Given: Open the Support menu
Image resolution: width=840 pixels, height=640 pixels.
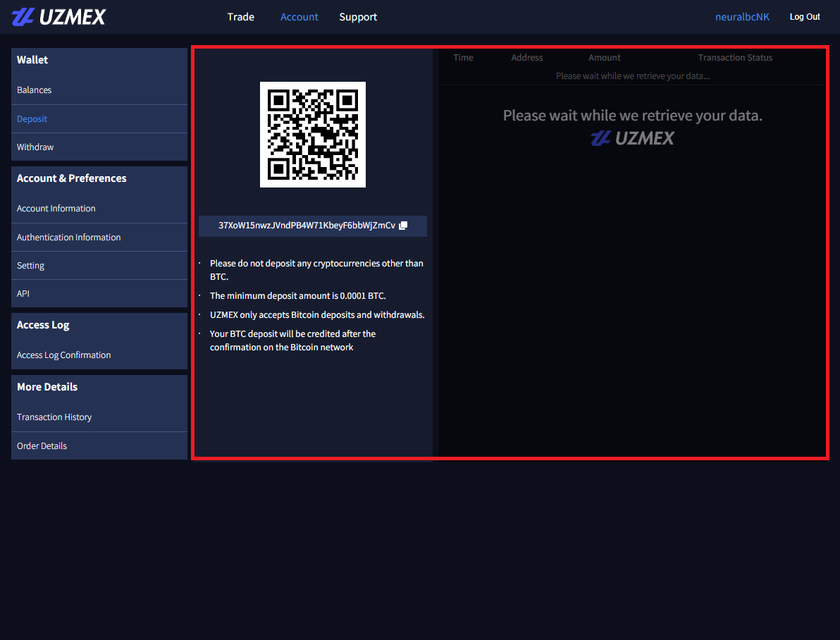Looking at the screenshot, I should click(x=358, y=17).
